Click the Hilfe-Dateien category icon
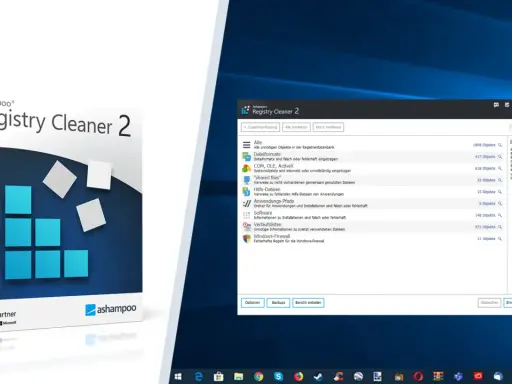The height and width of the screenshot is (384, 512). pyautogui.click(x=246, y=192)
